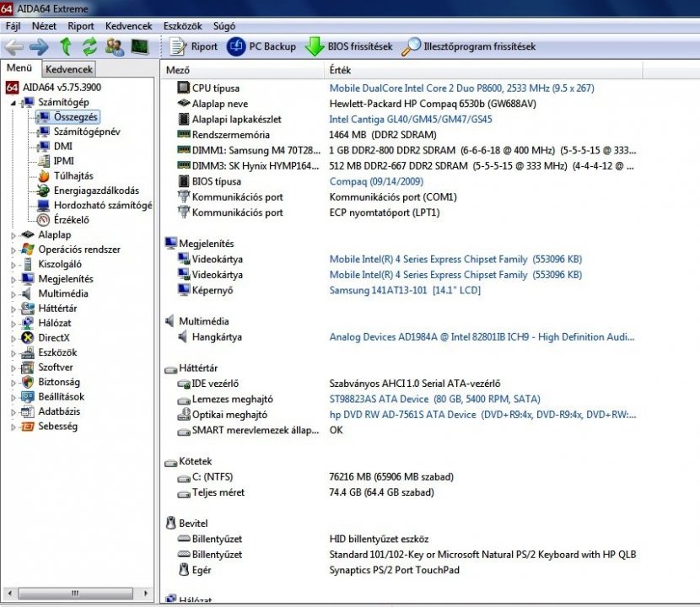Switch to the Menü tab

tap(19, 68)
